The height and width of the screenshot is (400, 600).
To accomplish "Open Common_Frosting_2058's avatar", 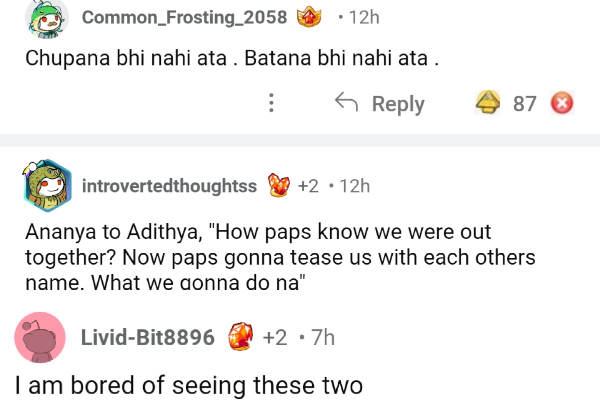I will [47, 17].
